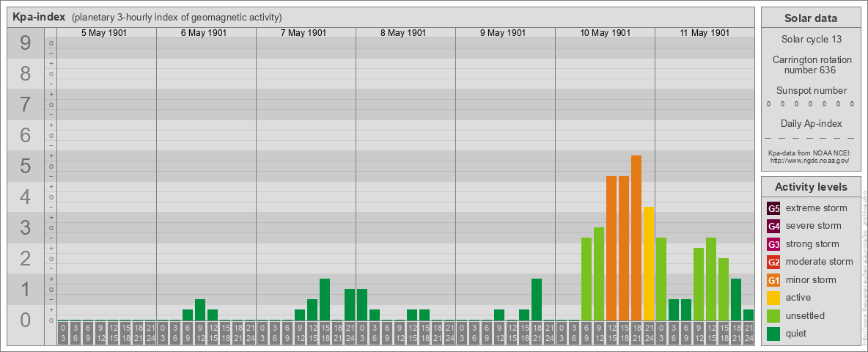Click the 10 May 15–18 orange bar

tap(624, 249)
